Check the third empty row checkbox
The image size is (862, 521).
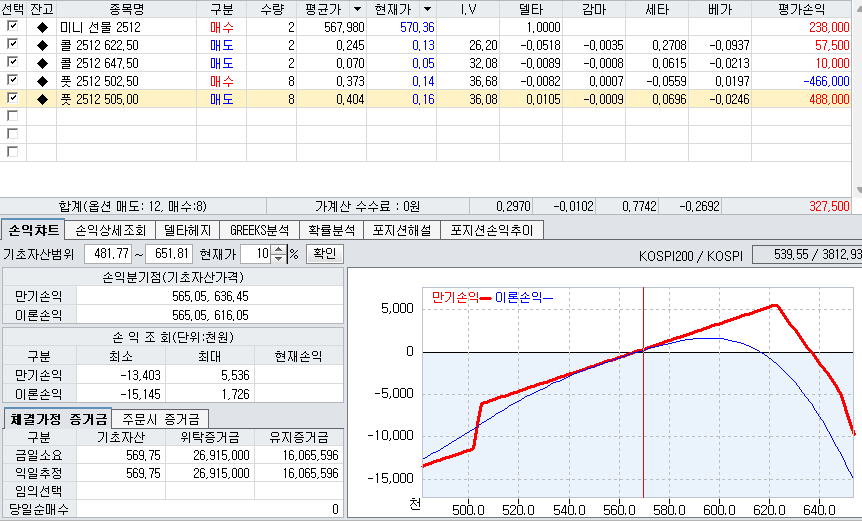pyautogui.click(x=12, y=152)
